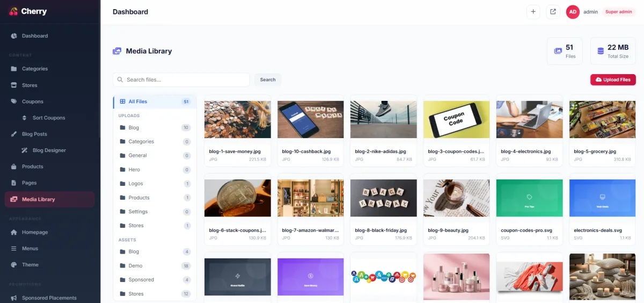Image resolution: width=644 pixels, height=303 pixels.
Task: Click the Upload Files button
Action: [x=613, y=80]
